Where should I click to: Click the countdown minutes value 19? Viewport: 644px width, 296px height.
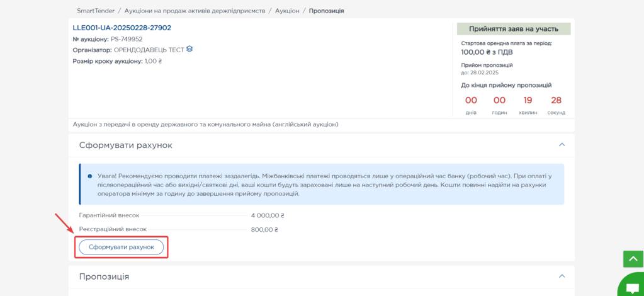pos(528,100)
